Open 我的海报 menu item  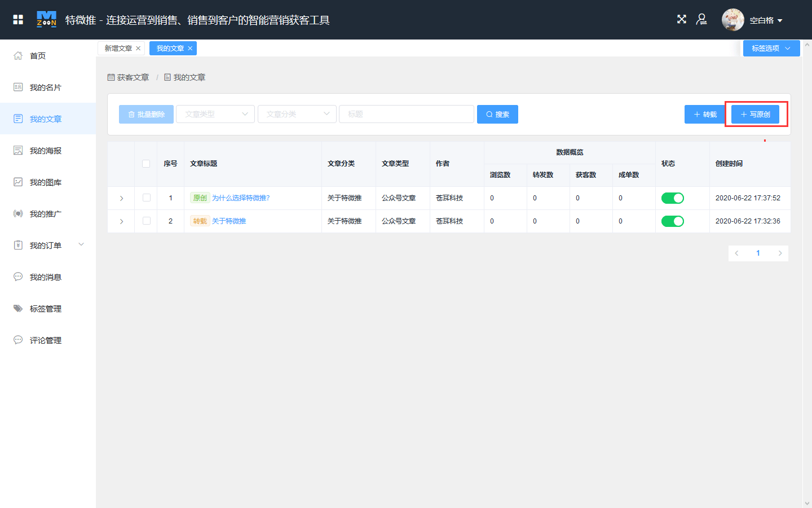click(x=48, y=151)
